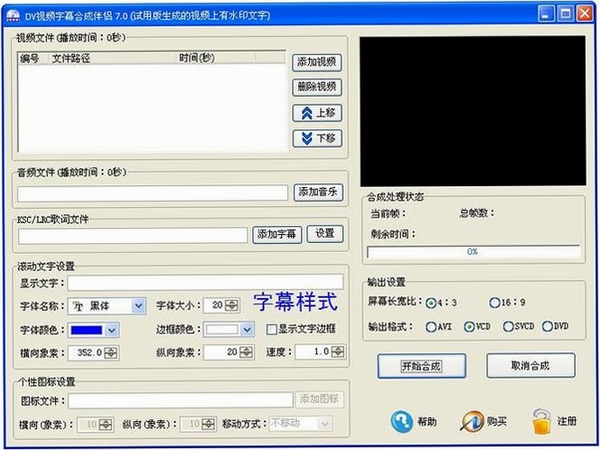Viewport: 600px width, 450px height.
Task: Select AVI output format
Action: point(431,327)
